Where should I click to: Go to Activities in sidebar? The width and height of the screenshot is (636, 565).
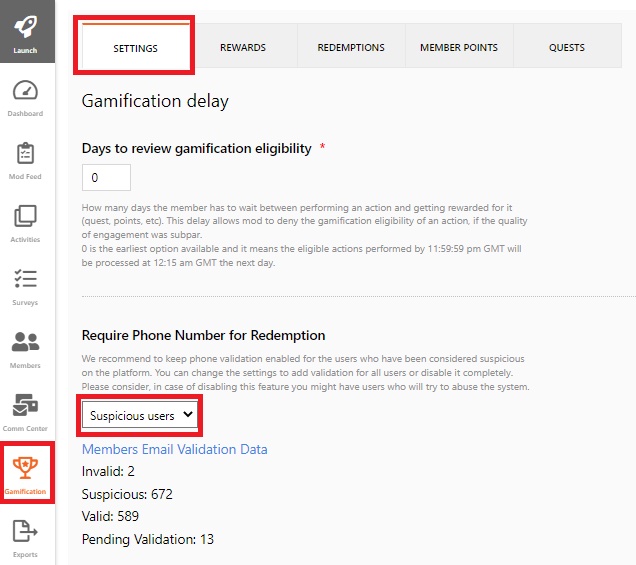pos(25,223)
